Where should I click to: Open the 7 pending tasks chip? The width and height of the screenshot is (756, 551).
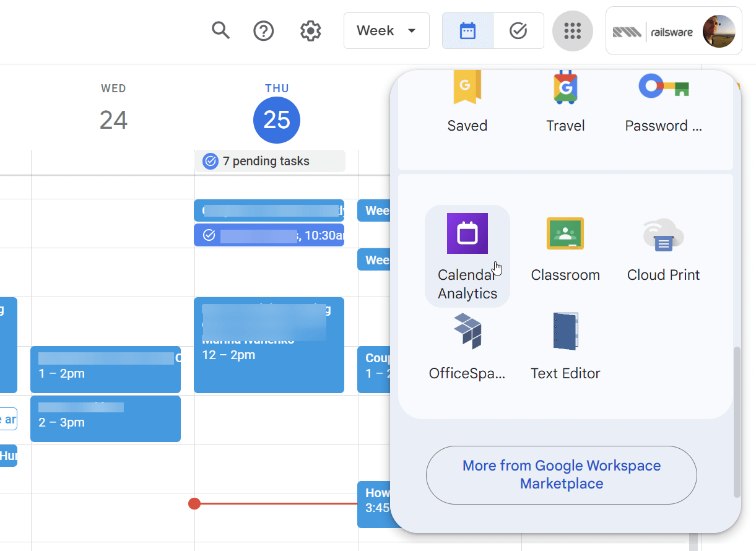click(270, 161)
